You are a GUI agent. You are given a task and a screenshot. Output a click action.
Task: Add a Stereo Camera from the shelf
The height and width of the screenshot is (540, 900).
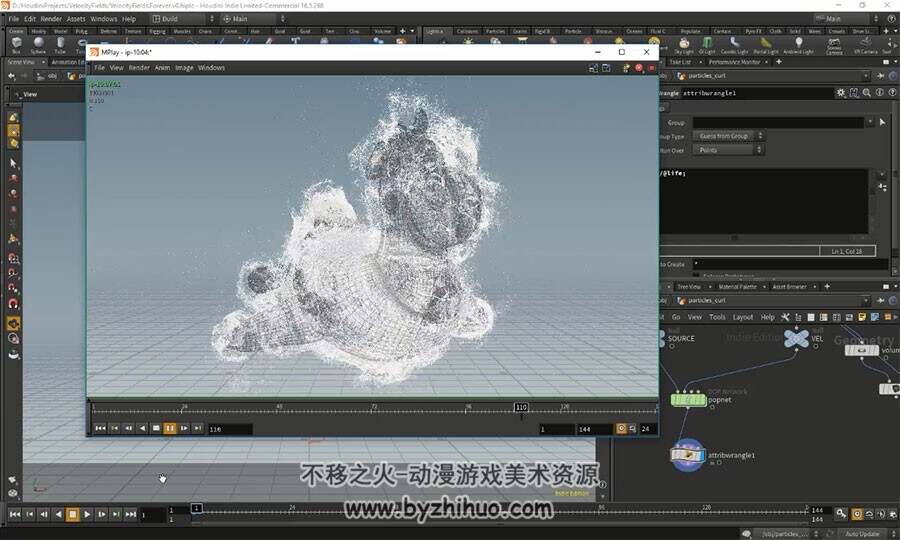click(834, 46)
